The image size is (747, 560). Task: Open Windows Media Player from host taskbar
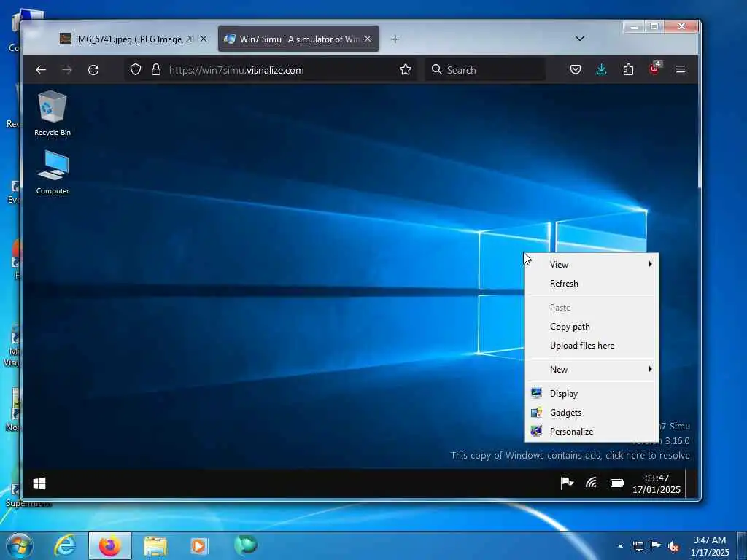coord(200,546)
